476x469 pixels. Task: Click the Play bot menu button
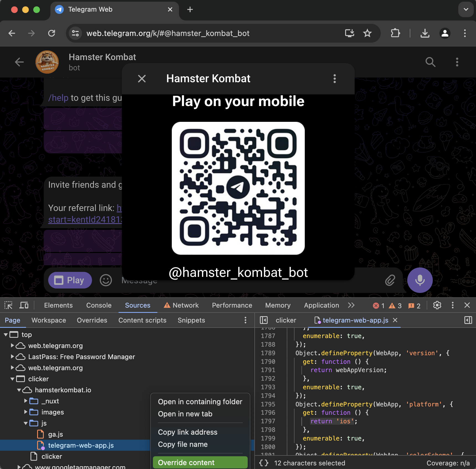[x=70, y=280]
